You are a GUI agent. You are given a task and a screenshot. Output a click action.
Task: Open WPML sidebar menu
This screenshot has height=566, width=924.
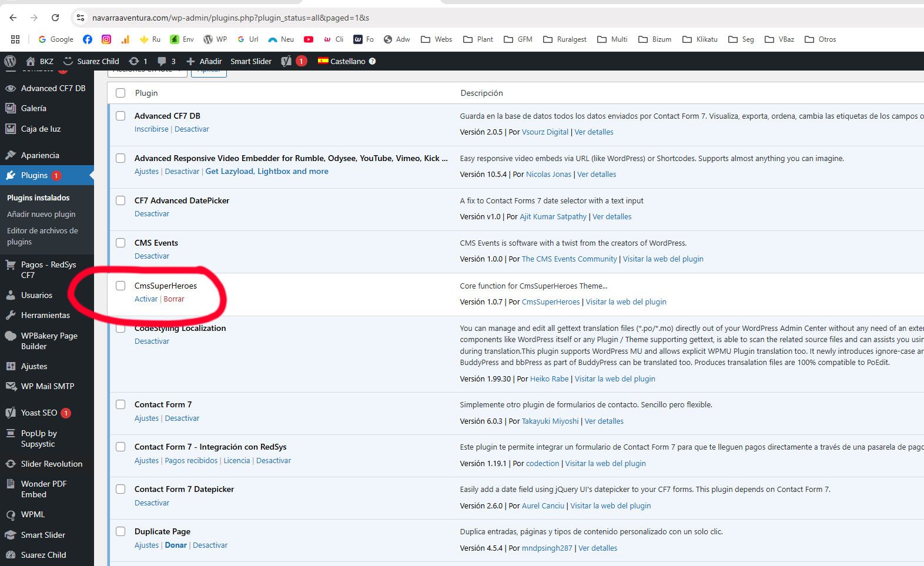tap(47, 514)
